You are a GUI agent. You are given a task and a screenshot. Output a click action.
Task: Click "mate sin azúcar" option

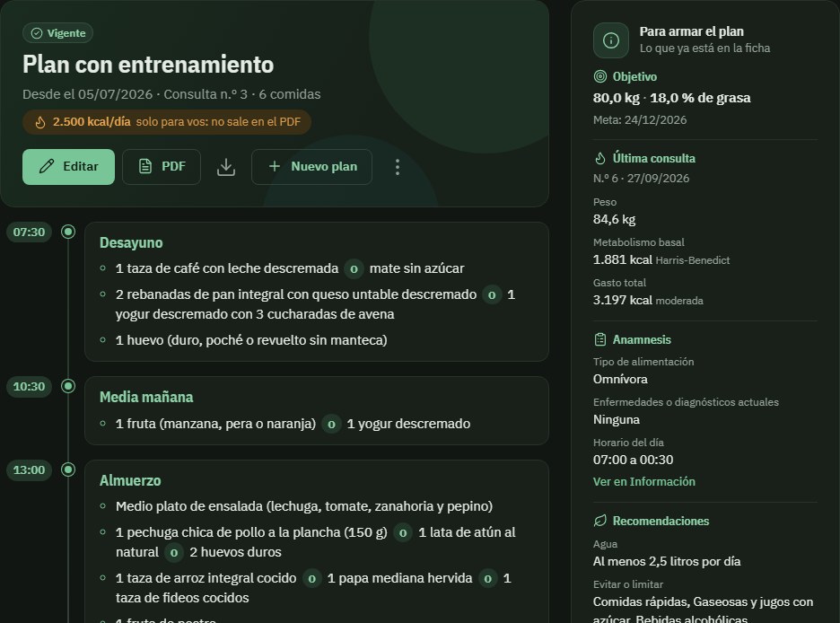416,268
